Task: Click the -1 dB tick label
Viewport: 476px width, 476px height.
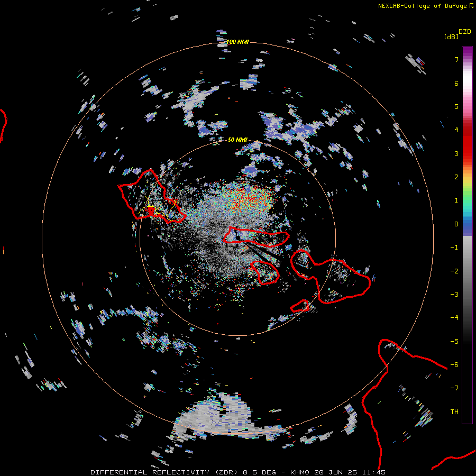Action: pos(454,248)
